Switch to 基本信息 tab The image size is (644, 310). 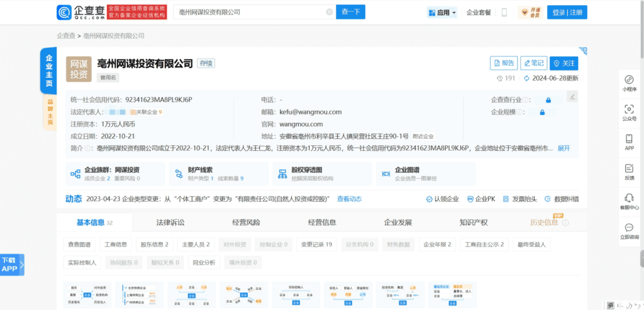point(94,223)
